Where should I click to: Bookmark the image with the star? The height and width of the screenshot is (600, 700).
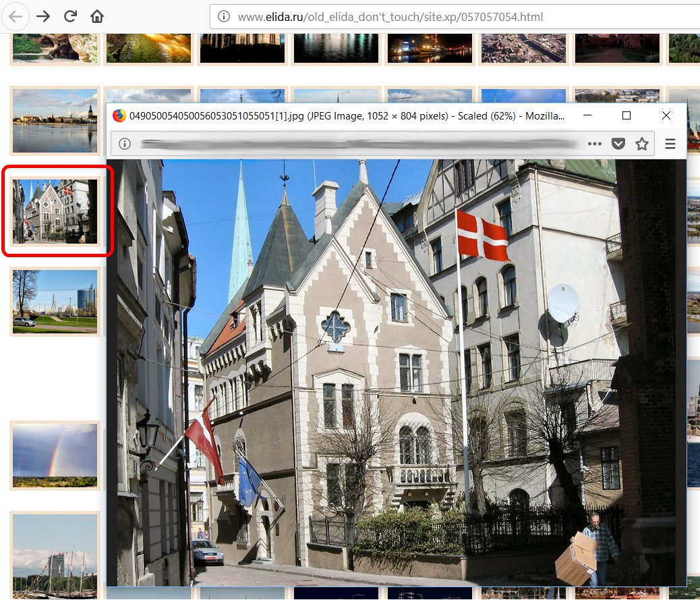coord(642,144)
